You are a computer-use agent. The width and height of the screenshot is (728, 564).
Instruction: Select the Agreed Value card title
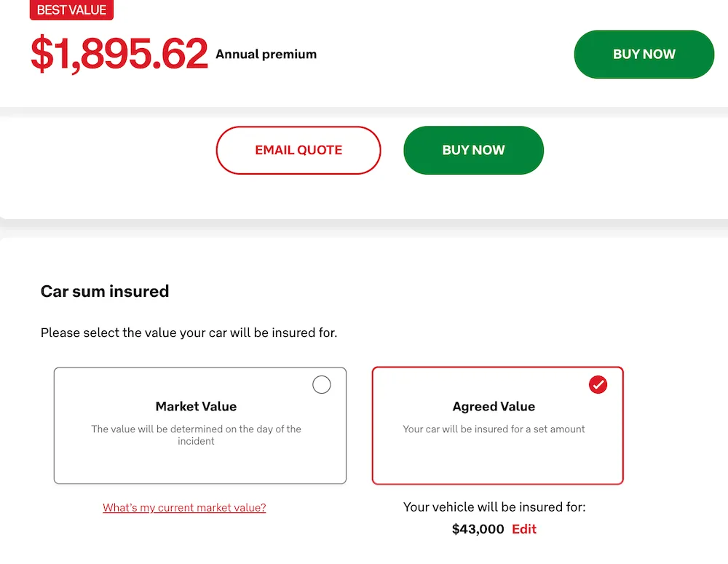click(x=494, y=407)
